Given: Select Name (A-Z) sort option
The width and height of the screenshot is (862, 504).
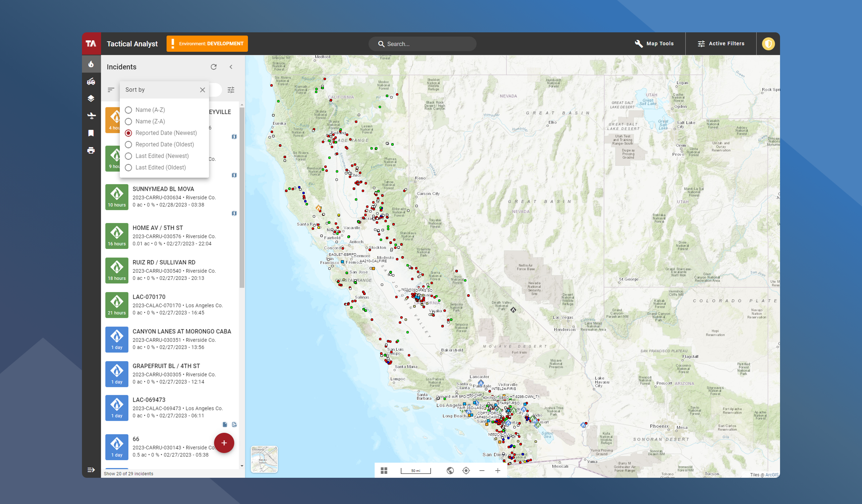Looking at the screenshot, I should [x=128, y=110].
